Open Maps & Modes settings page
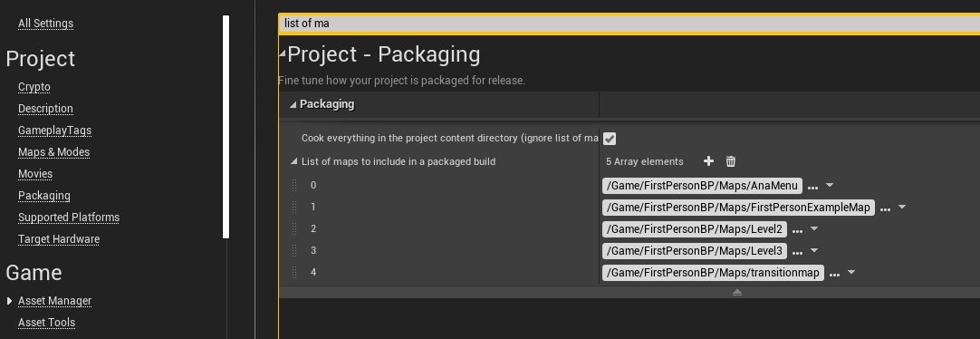The width and height of the screenshot is (980, 339). click(x=53, y=152)
